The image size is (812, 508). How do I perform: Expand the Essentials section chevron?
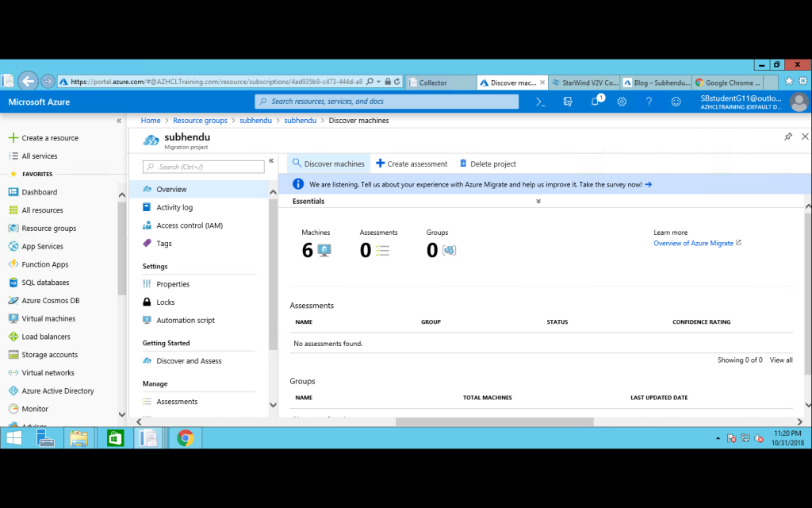click(x=538, y=201)
